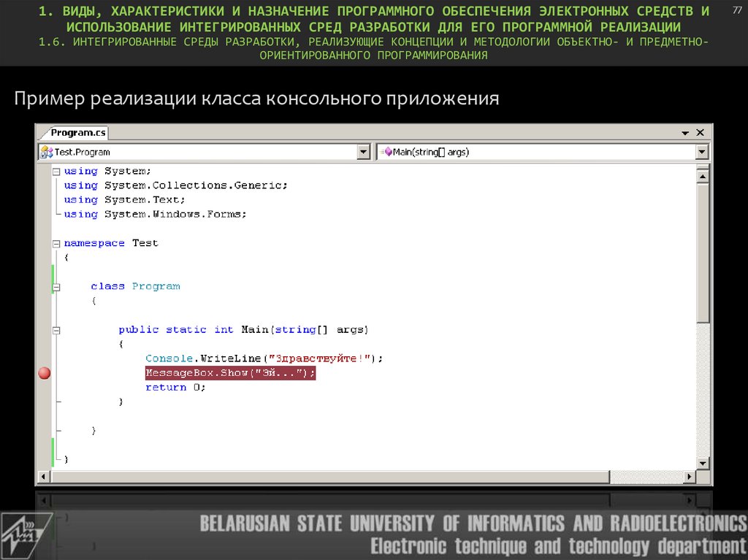Screen dimensions: 748x560
Task: Click the Test.Program class icon
Action: (47, 152)
